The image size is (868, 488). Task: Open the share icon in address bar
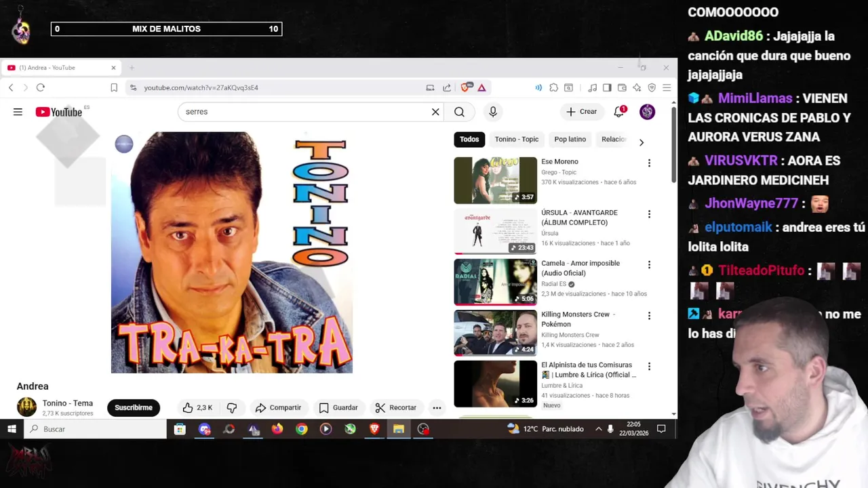[x=447, y=87]
